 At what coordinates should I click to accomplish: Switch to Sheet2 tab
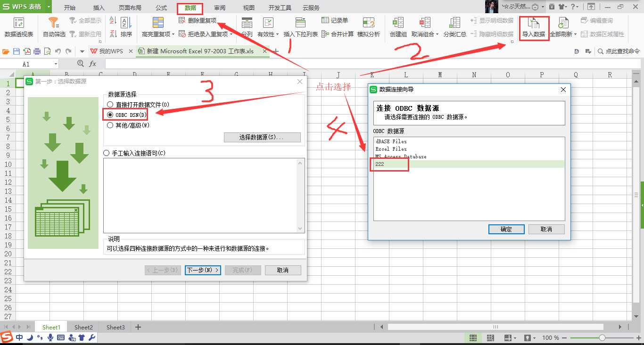[83, 327]
